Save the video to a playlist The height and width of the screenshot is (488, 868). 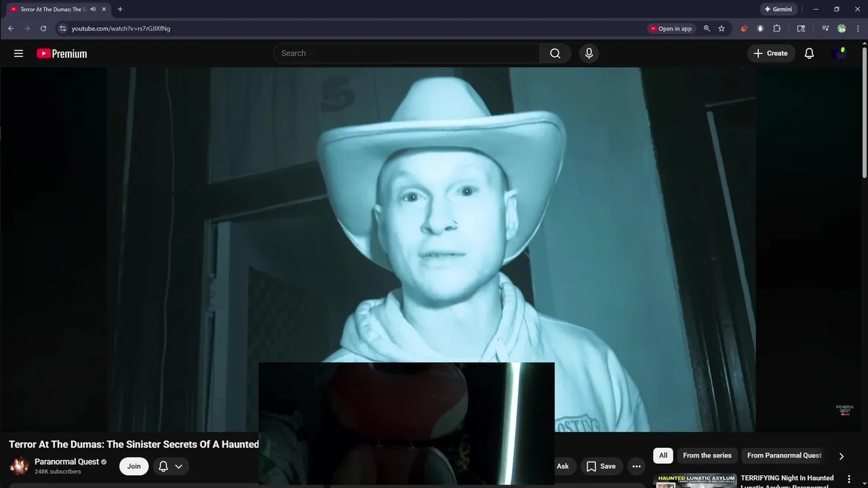pyautogui.click(x=601, y=466)
